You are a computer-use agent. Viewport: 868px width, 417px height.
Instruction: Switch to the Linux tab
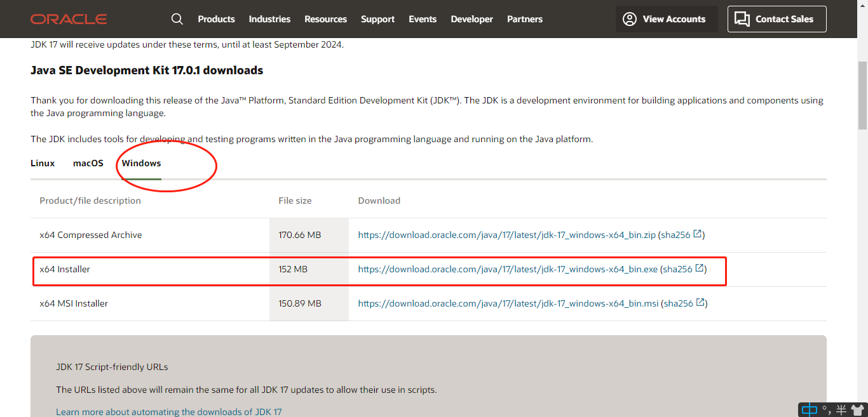pyautogui.click(x=43, y=163)
